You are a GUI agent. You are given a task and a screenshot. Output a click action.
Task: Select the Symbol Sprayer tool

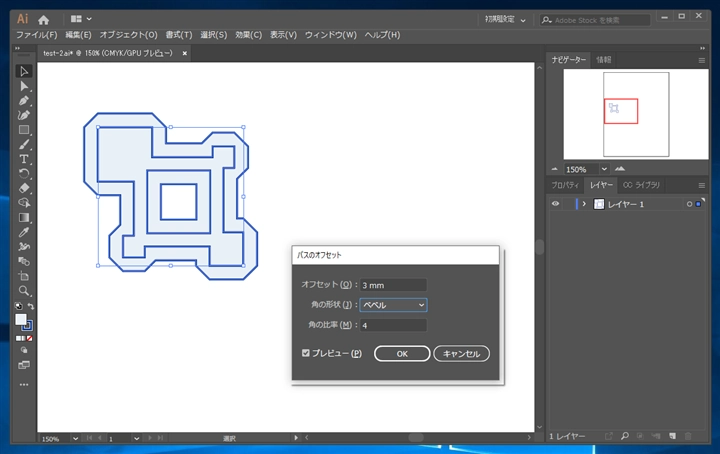coord(24,247)
